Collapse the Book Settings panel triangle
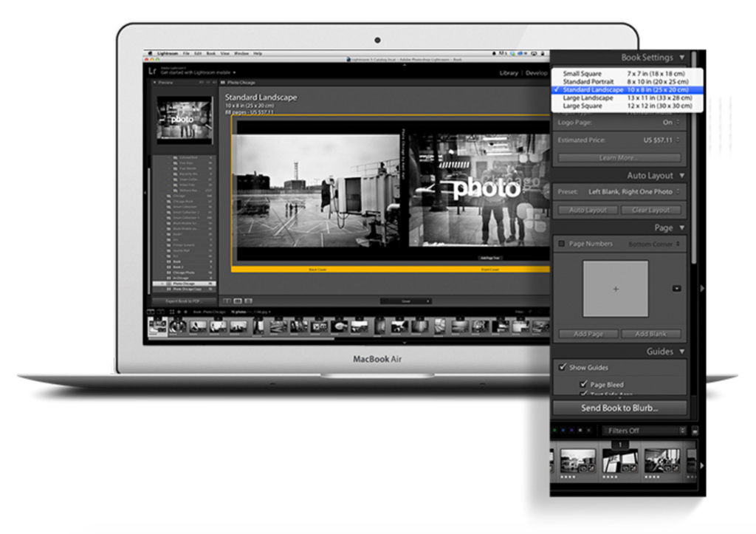This screenshot has height=534, width=756. pos(681,58)
